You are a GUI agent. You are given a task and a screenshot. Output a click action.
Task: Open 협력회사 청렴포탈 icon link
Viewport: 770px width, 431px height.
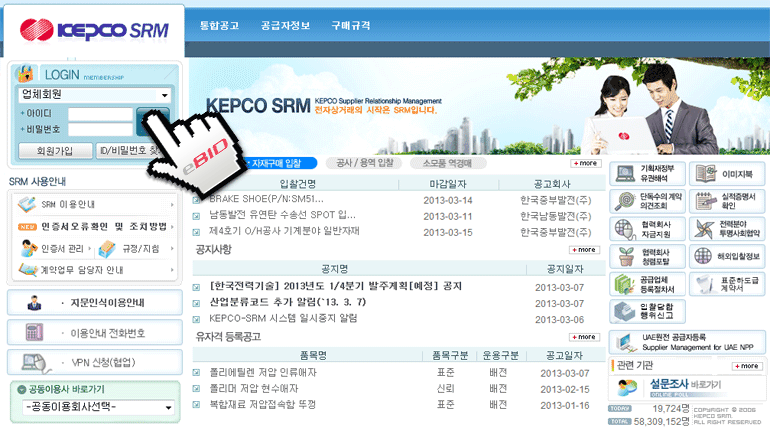(x=647, y=256)
